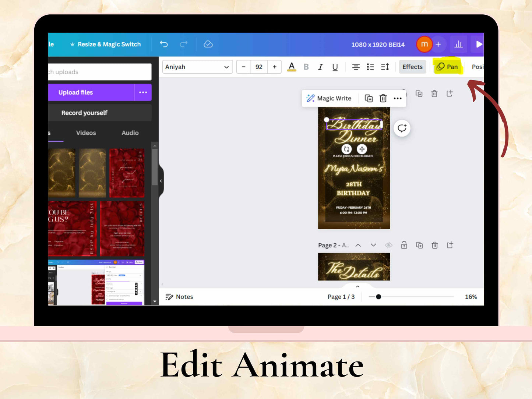532x399 pixels.
Task: Click the red rose petals upload thumbnail
Action: (127, 173)
